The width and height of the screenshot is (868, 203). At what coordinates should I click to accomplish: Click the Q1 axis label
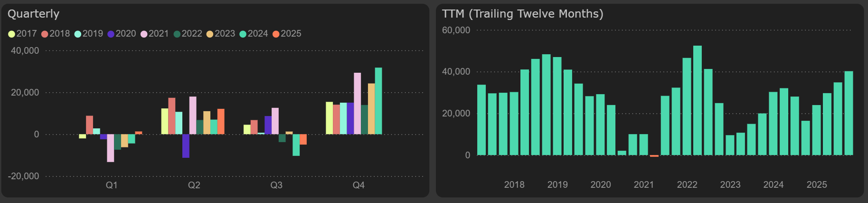[112, 185]
